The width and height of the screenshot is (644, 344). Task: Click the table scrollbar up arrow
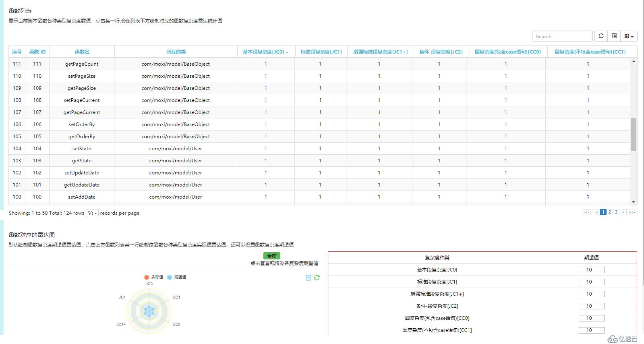[x=634, y=61]
